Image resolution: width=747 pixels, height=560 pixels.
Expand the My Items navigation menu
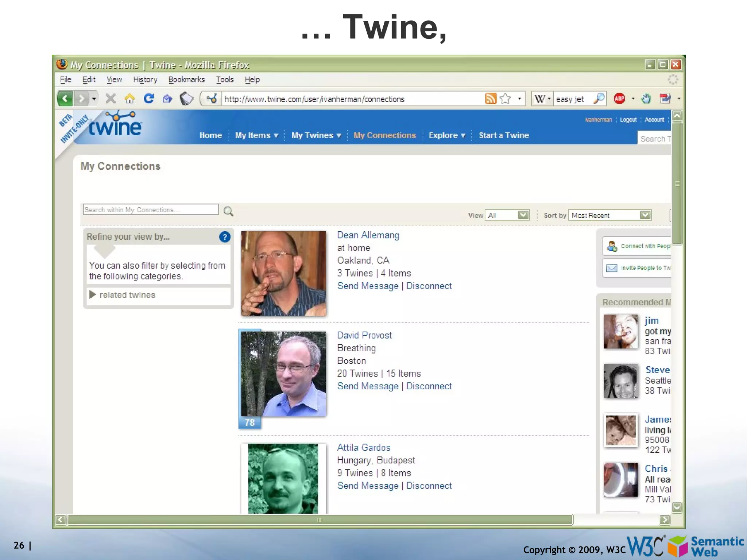pos(257,135)
